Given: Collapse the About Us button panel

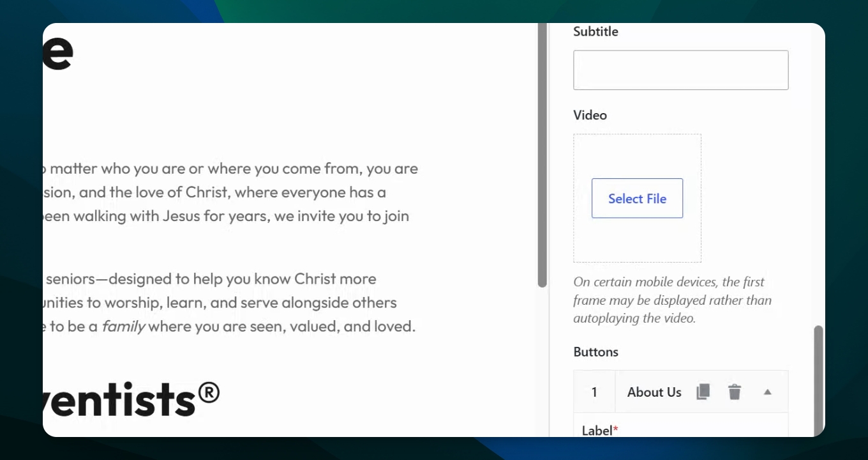Looking at the screenshot, I should [x=768, y=392].
